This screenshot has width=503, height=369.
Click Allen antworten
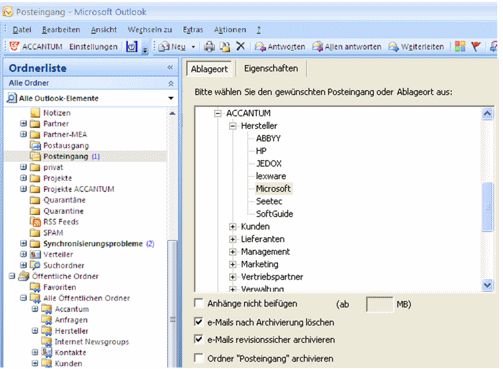(347, 47)
